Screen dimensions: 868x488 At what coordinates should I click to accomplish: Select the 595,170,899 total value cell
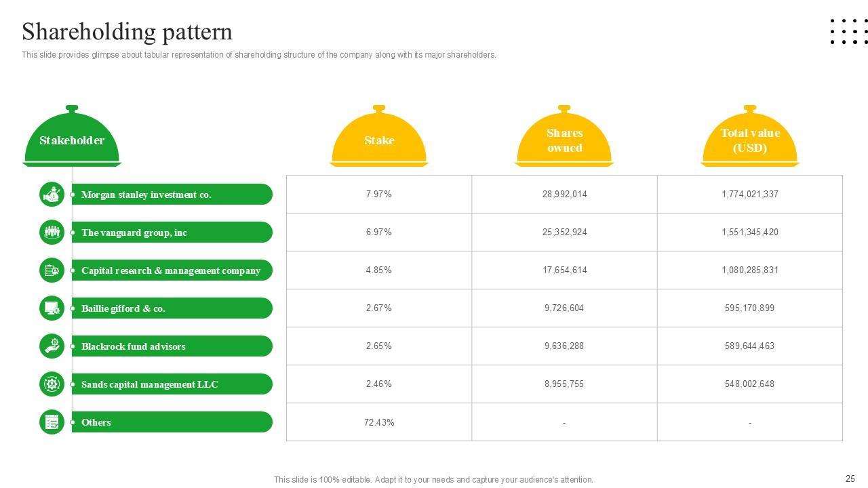pyautogui.click(x=749, y=308)
